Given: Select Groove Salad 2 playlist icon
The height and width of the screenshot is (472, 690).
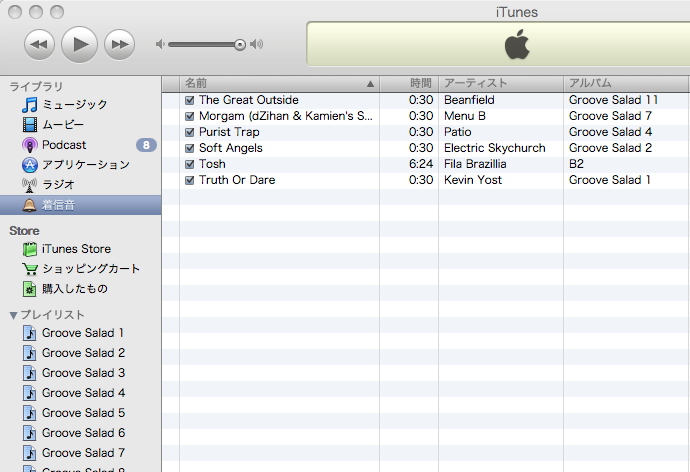Looking at the screenshot, I should tap(29, 353).
